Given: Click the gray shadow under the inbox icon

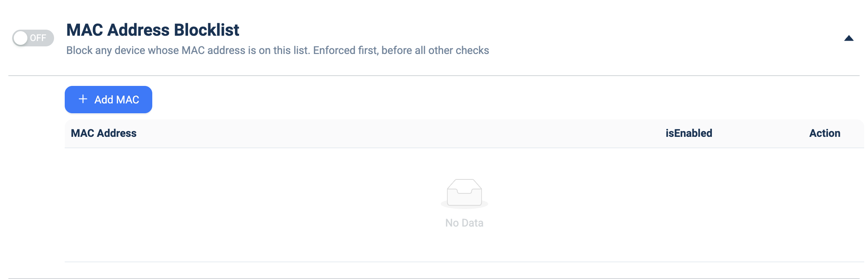Looking at the screenshot, I should [464, 205].
